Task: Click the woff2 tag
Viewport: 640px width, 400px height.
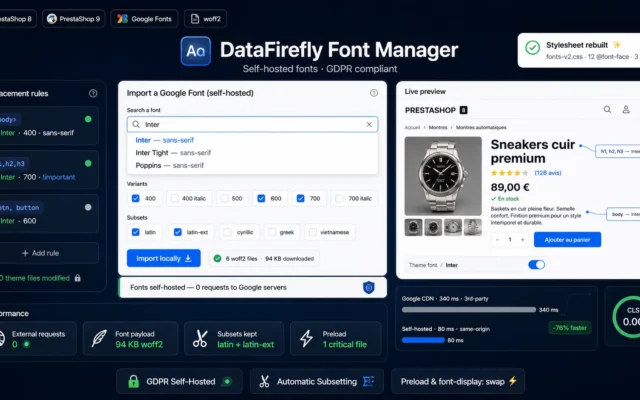Action: (206, 19)
